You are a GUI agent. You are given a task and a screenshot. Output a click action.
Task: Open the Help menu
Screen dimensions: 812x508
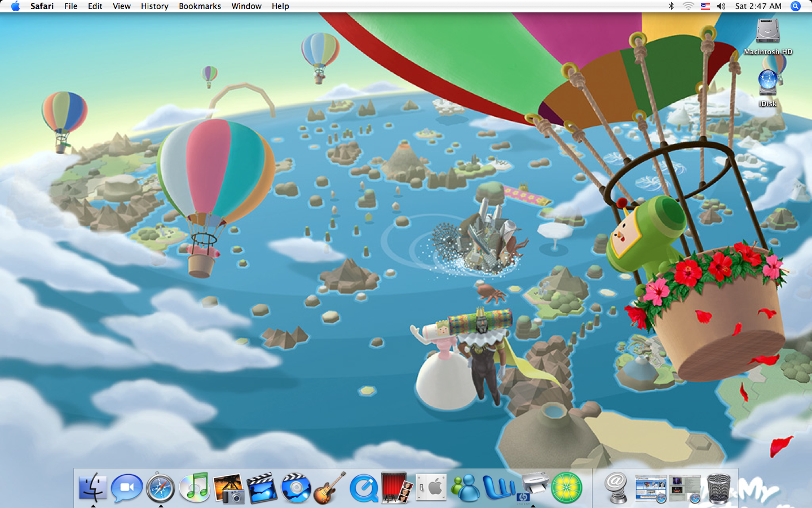pos(280,6)
